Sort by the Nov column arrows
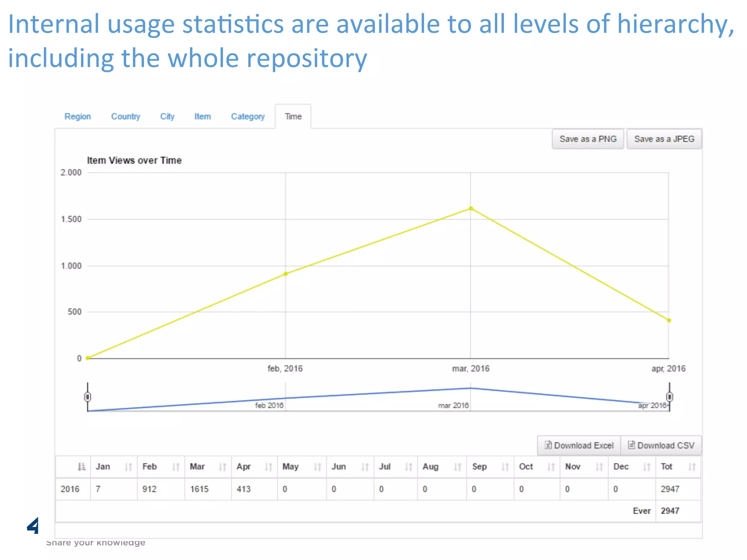This screenshot has height=560, width=747. (x=599, y=467)
